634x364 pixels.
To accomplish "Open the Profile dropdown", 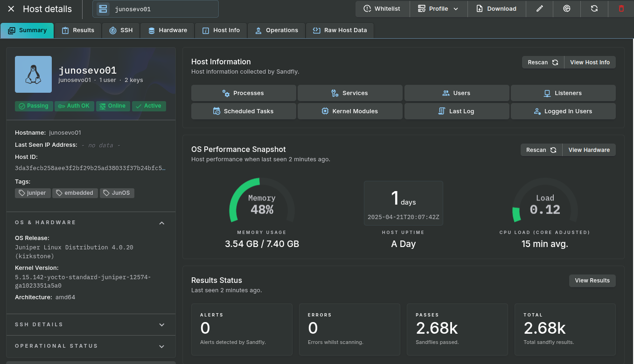I will click(x=438, y=9).
